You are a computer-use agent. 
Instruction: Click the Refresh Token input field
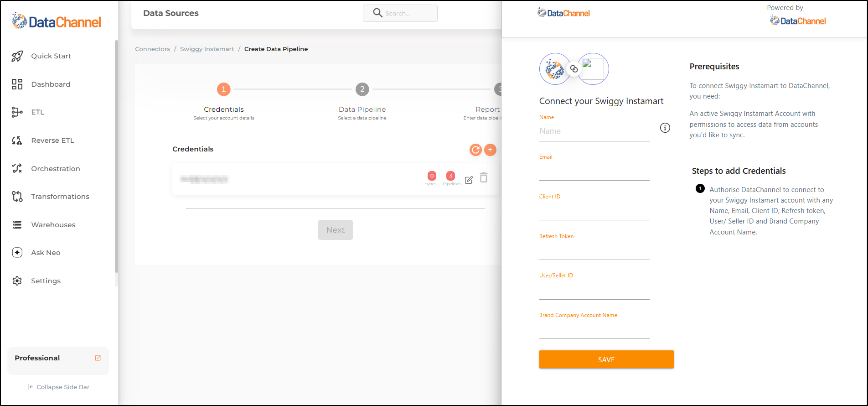coord(594,251)
